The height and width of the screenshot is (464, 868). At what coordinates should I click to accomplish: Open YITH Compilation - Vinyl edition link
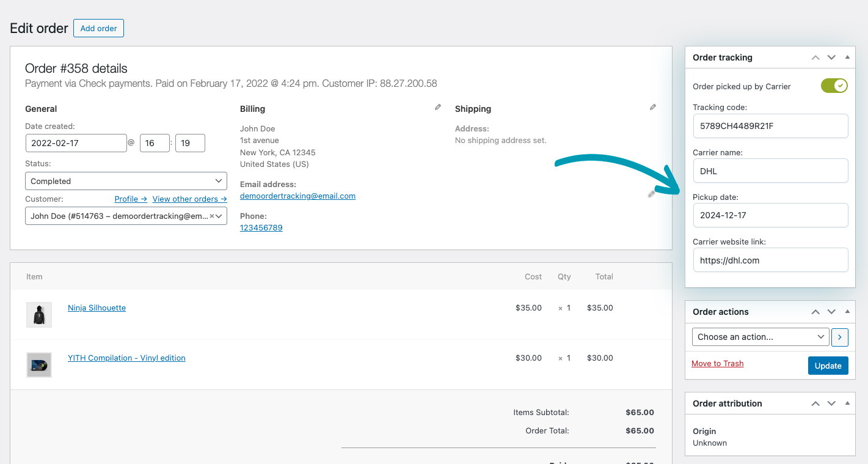coord(126,358)
